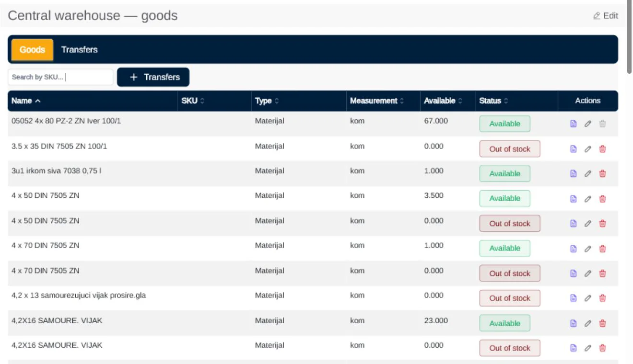The height and width of the screenshot is (364, 633).
Task: Click the plus Transfers button
Action: pyautogui.click(x=153, y=77)
